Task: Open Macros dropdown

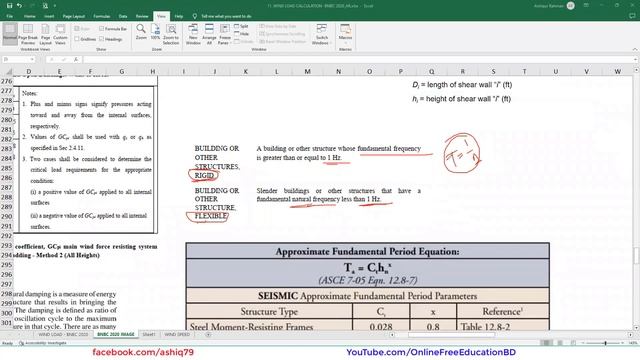Action: click(x=345, y=34)
